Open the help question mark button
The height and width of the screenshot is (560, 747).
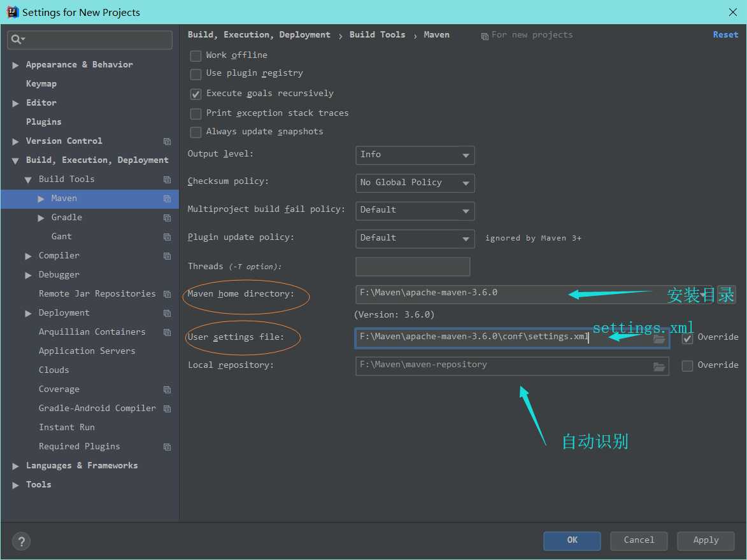point(22,541)
